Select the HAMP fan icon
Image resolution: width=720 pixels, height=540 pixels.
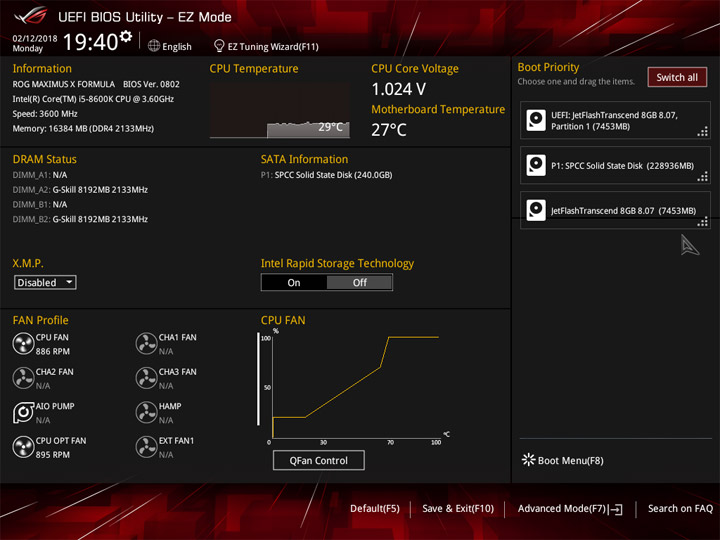pyautogui.click(x=146, y=413)
